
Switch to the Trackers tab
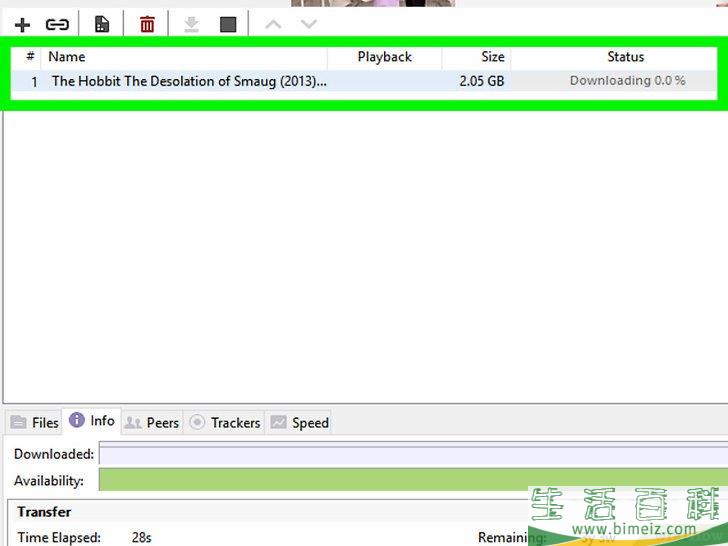click(x=224, y=422)
